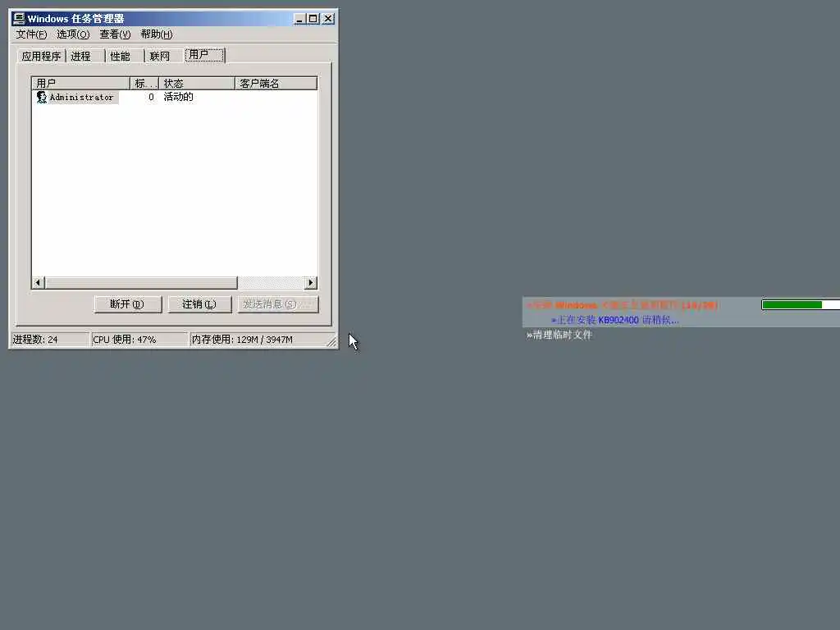Viewport: 840px width, 630px height.
Task: Select the Administrator user icon
Action: pos(41,97)
